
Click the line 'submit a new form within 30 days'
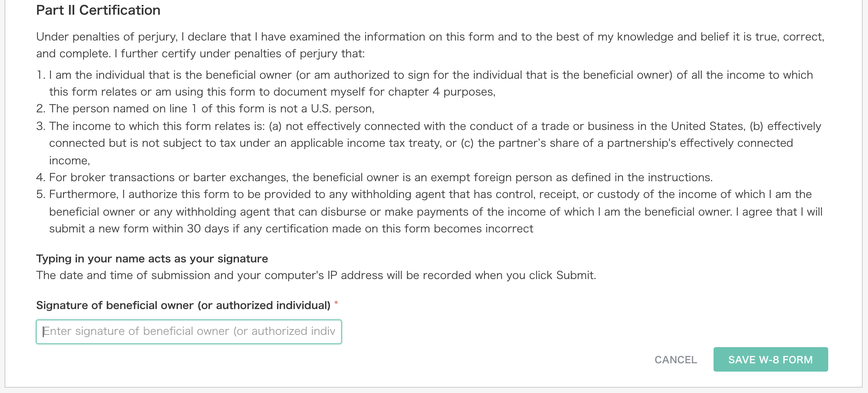click(291, 229)
